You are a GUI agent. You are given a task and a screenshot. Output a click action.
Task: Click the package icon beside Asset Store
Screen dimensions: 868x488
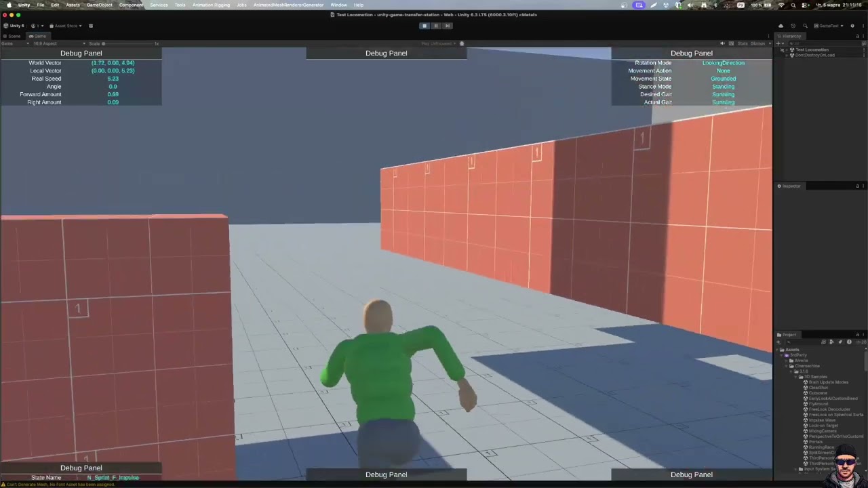point(91,26)
